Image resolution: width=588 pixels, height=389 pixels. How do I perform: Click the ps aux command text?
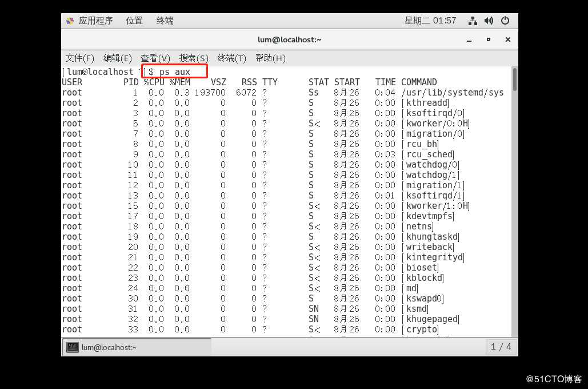[x=175, y=72]
